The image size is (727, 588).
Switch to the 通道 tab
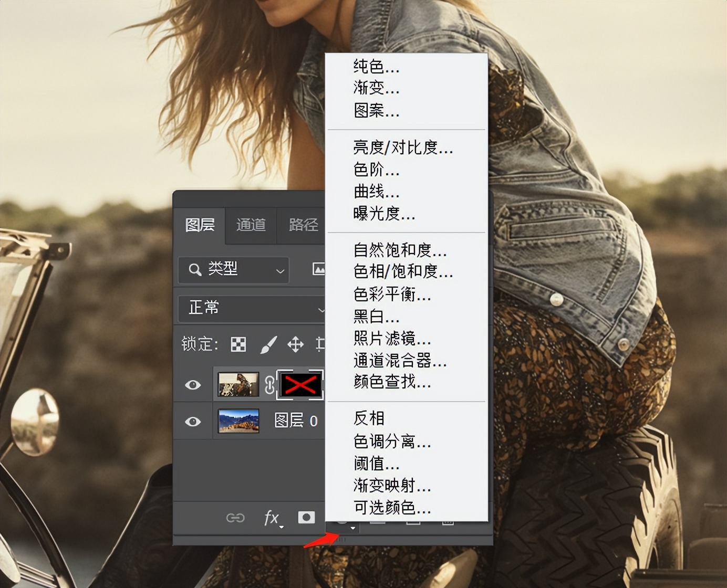(251, 225)
